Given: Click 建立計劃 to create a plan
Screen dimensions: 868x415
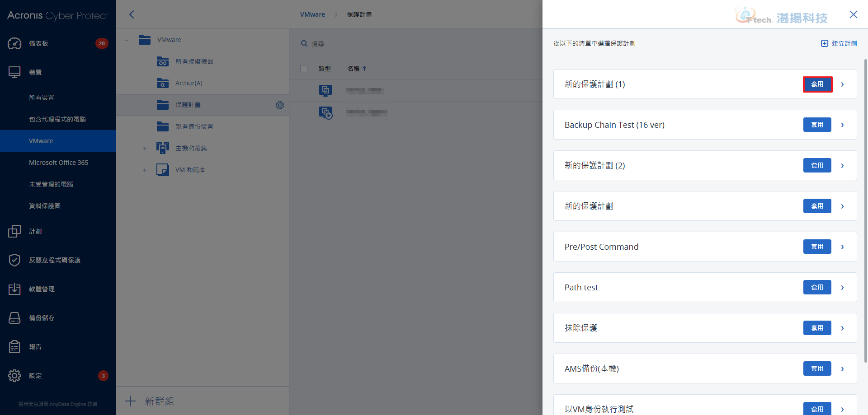Looking at the screenshot, I should 839,43.
